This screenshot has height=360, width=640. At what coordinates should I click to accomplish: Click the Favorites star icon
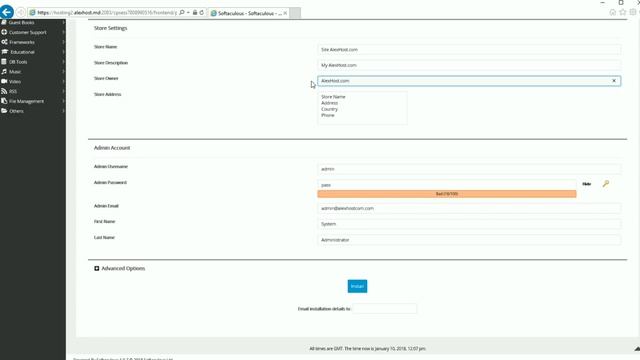coord(622,13)
